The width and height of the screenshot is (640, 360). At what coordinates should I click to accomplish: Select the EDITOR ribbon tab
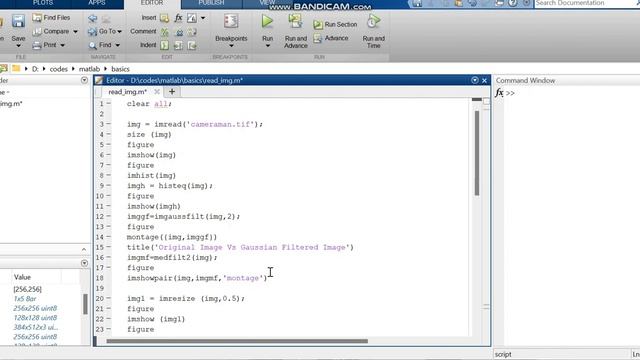click(152, 3)
